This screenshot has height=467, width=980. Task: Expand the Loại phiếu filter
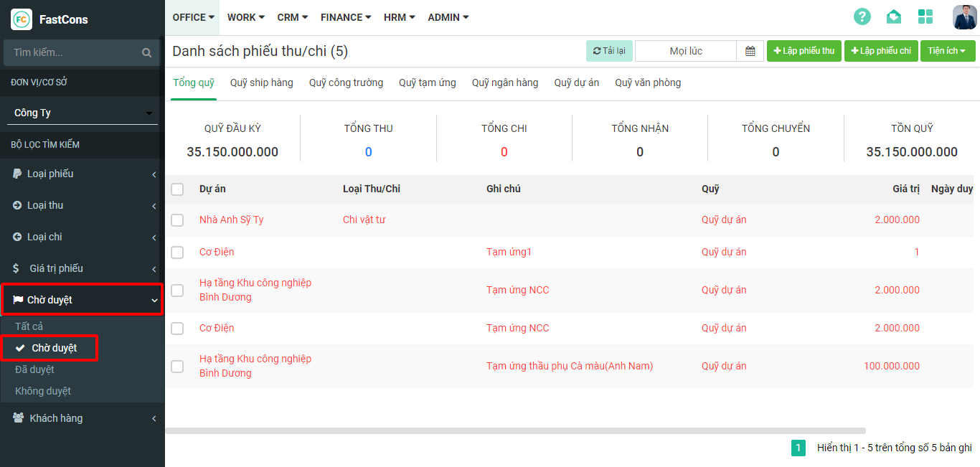[83, 174]
